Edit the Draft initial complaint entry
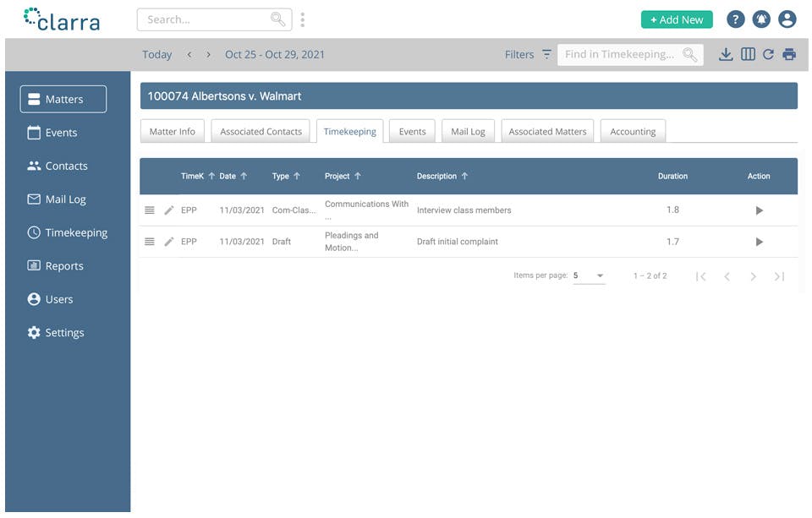The width and height of the screenshot is (812, 518). click(169, 242)
